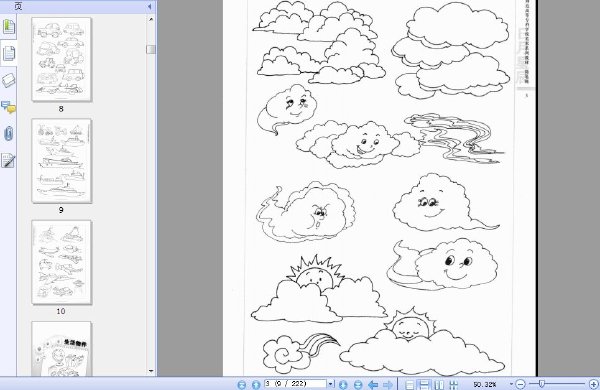Click the previous view left arrow
This screenshot has height=390, width=600.
[x=373, y=385]
